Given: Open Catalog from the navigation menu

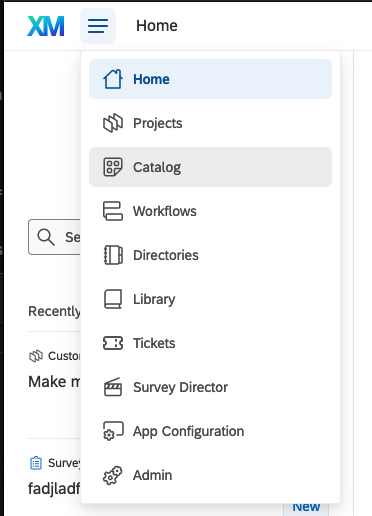Looking at the screenshot, I should [x=210, y=167].
